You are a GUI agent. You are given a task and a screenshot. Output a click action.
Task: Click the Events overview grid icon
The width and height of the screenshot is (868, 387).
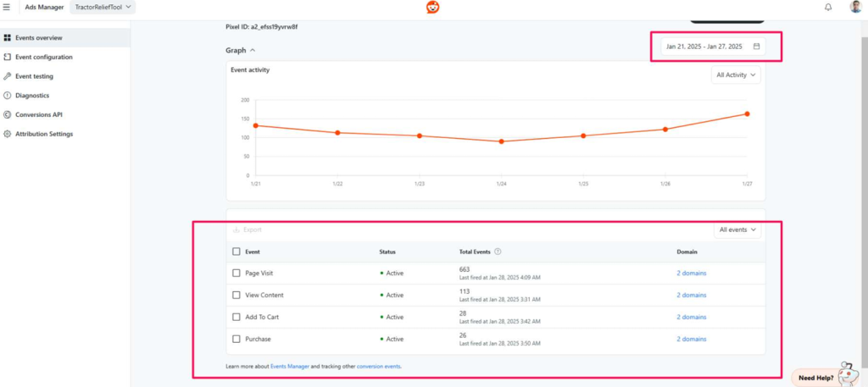7,37
